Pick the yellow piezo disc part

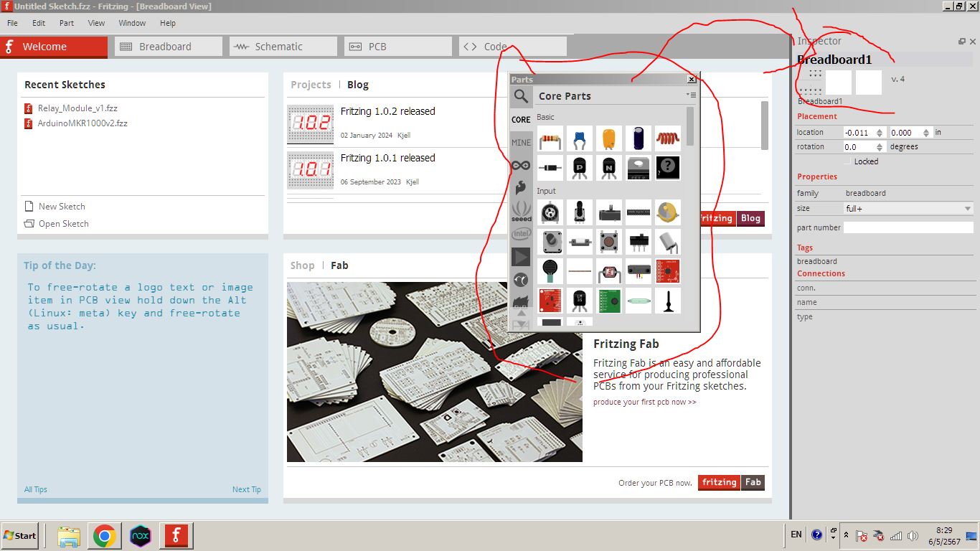(668, 212)
